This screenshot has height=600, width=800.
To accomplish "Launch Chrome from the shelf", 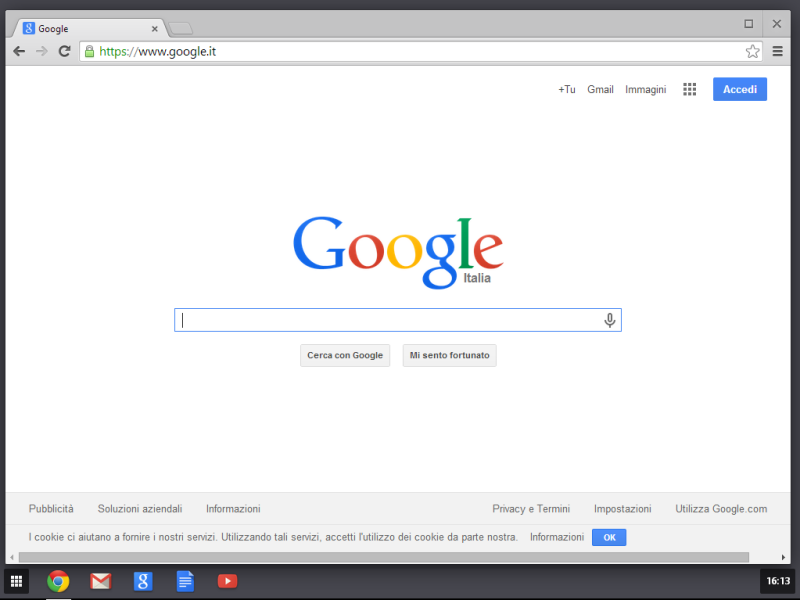I will pyautogui.click(x=58, y=581).
